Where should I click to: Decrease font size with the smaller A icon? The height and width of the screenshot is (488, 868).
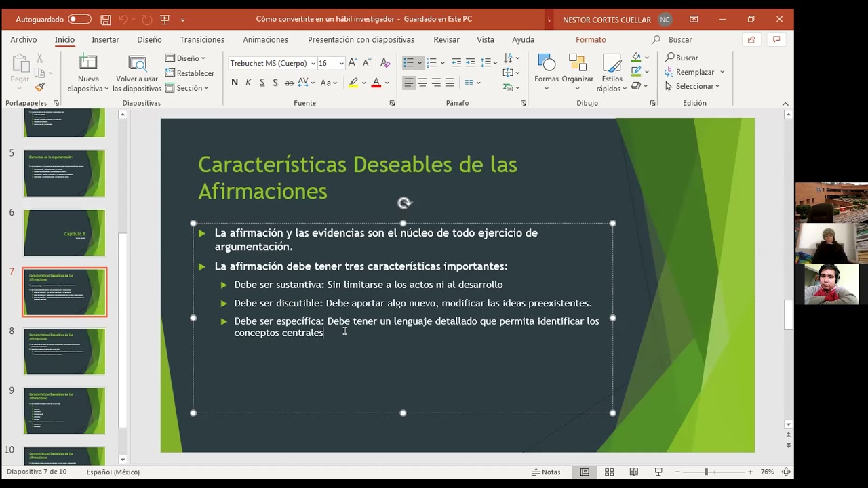[367, 63]
